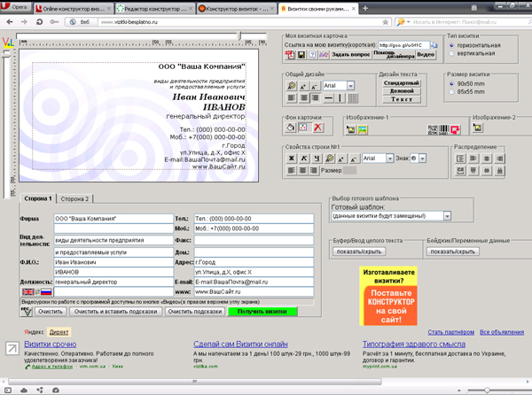Expand the ready-made template dropdown
The image size is (532, 395).
coord(447,215)
